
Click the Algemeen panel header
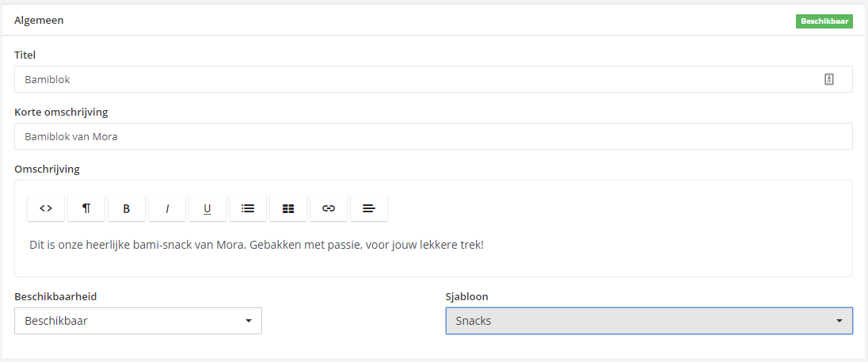[x=39, y=21]
